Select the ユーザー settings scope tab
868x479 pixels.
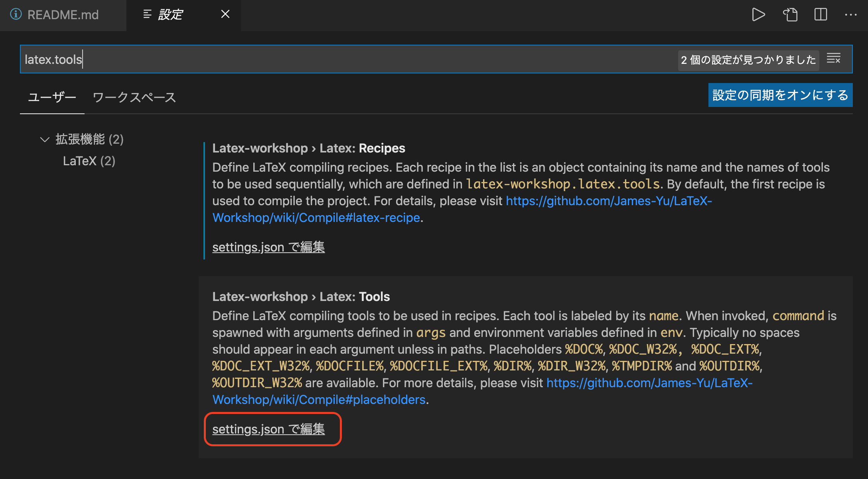[52, 97]
